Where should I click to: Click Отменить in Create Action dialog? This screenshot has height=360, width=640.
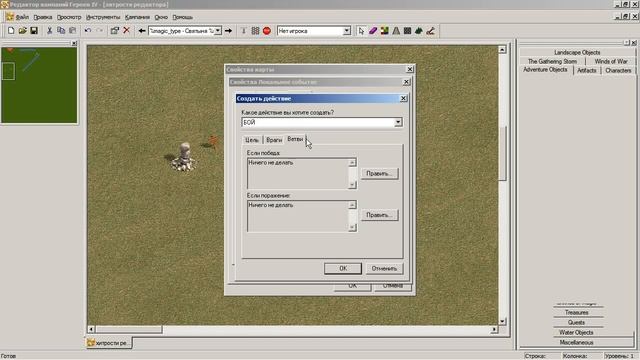[384, 268]
